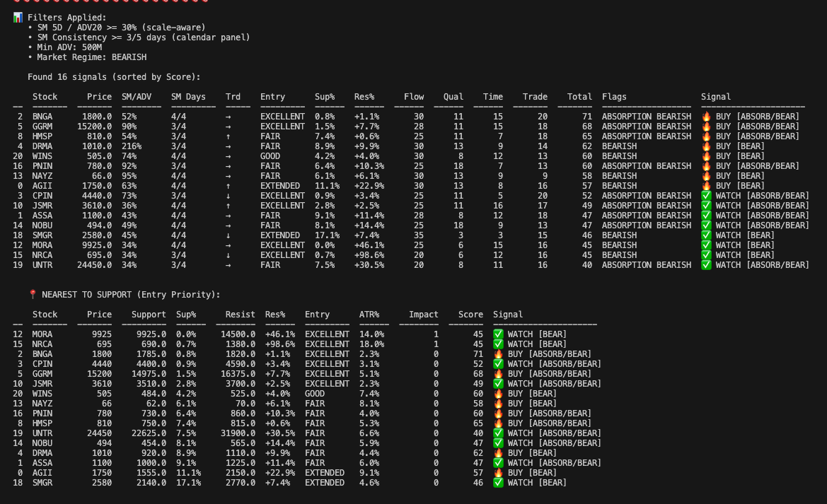Click the red pin icon before NEAREST TO SUPPORT

[x=33, y=295]
